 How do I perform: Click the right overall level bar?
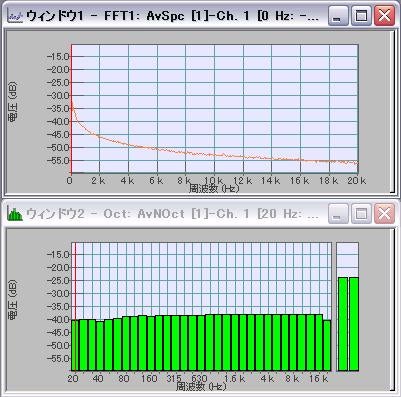pyautogui.click(x=354, y=324)
